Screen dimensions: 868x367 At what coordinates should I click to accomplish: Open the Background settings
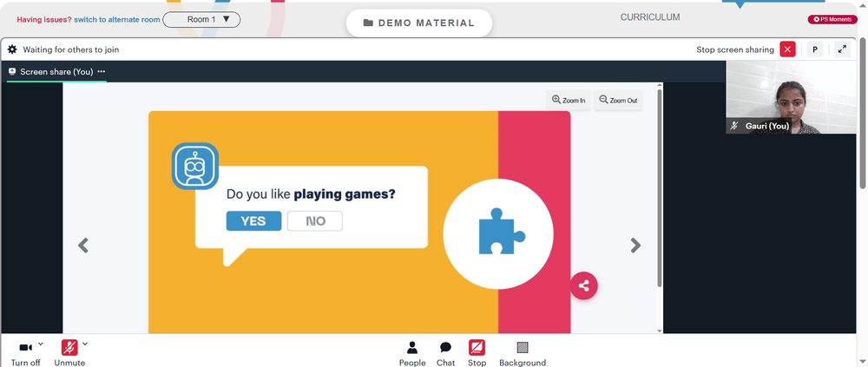coord(522,354)
